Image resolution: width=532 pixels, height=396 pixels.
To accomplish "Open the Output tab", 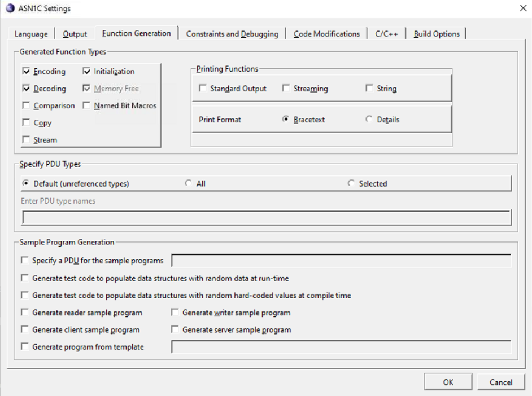I will point(75,34).
